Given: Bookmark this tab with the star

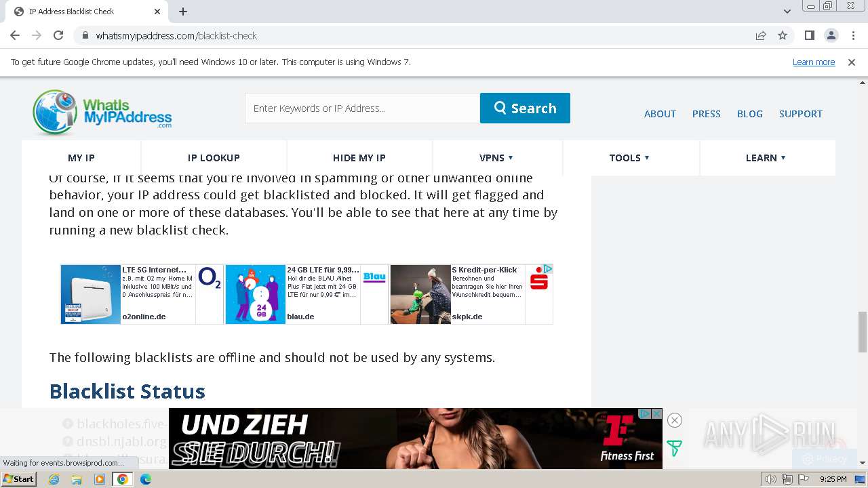Looking at the screenshot, I should coord(783,35).
